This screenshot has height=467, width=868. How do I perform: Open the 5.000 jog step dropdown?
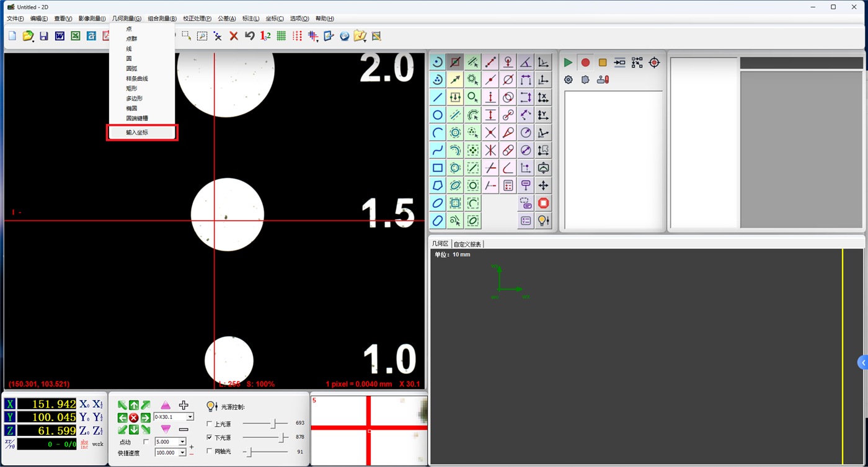[x=182, y=442]
